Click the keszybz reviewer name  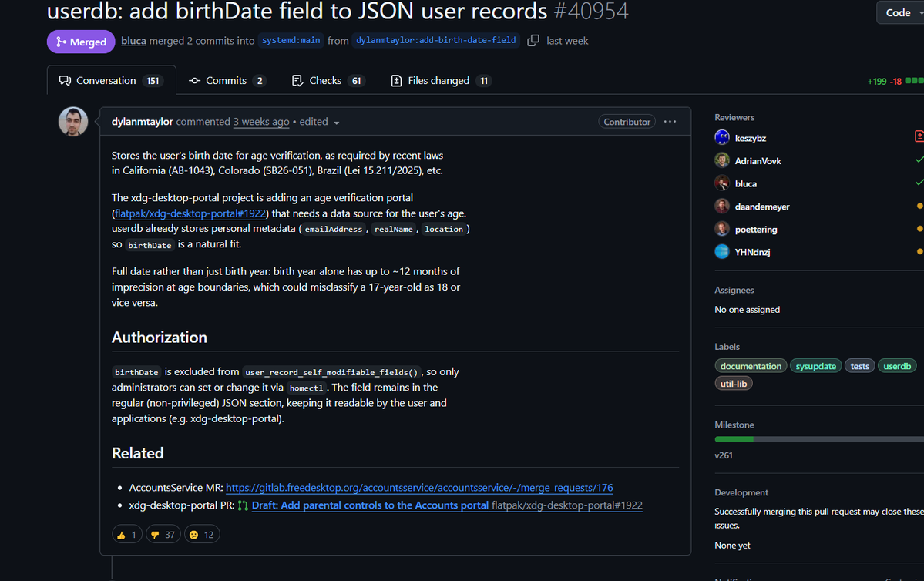click(750, 139)
